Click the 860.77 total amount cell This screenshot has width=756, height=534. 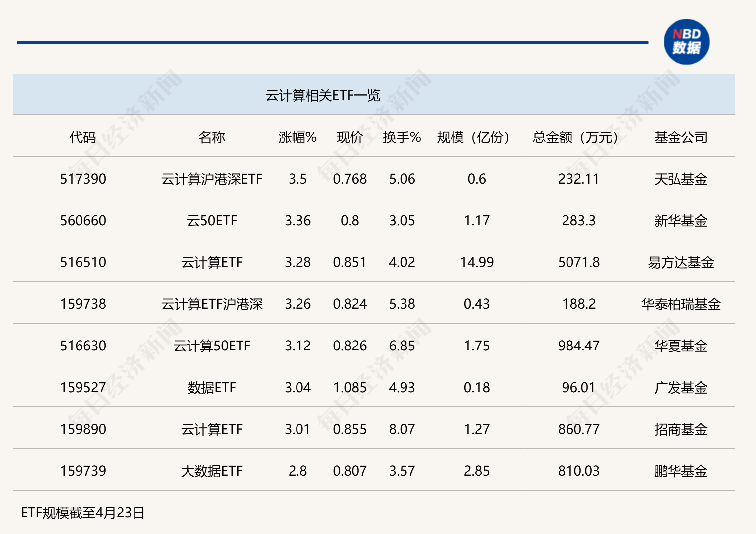coord(579,429)
